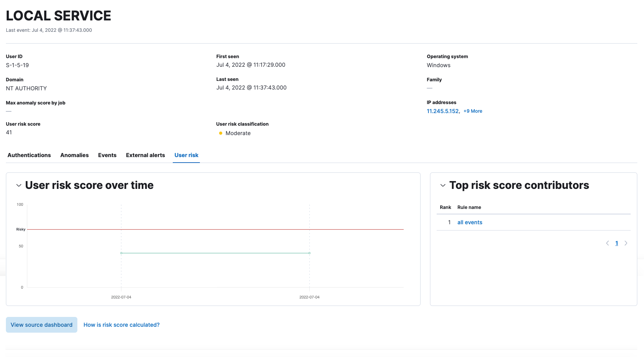Click the green risk score trend line
Viewport: 644px width, 357px height.
pos(215,253)
